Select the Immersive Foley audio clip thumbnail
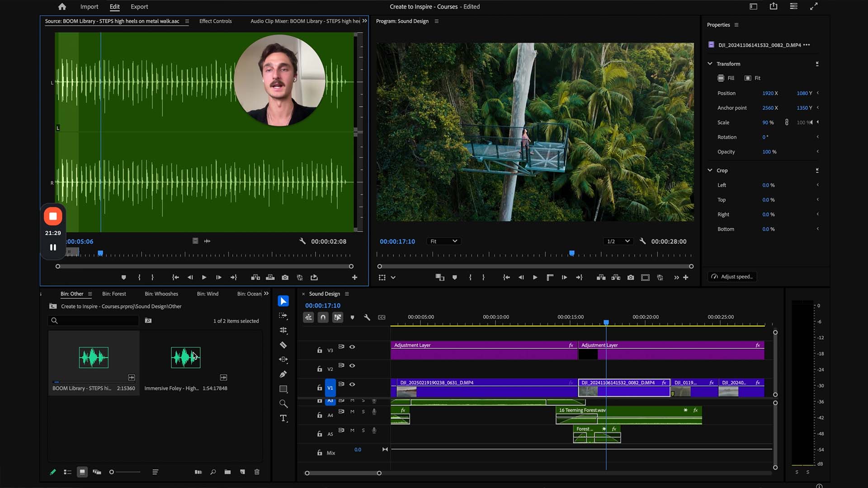This screenshot has width=868, height=488. pos(185,358)
